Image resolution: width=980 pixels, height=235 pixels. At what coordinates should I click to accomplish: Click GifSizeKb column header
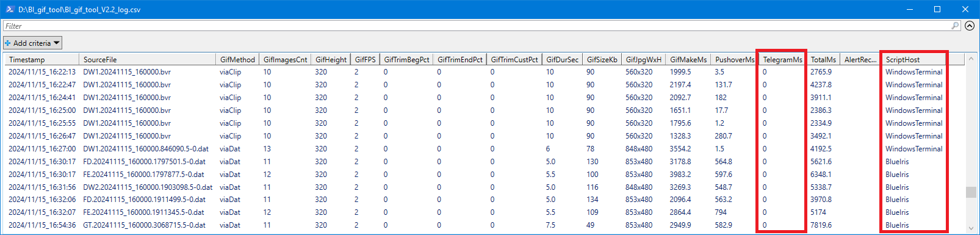click(x=602, y=59)
